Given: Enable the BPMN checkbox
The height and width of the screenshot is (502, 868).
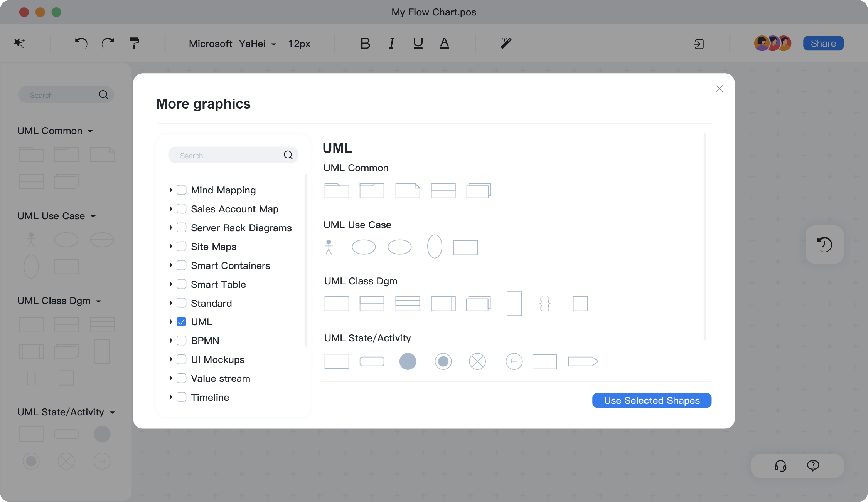Looking at the screenshot, I should pyautogui.click(x=182, y=341).
